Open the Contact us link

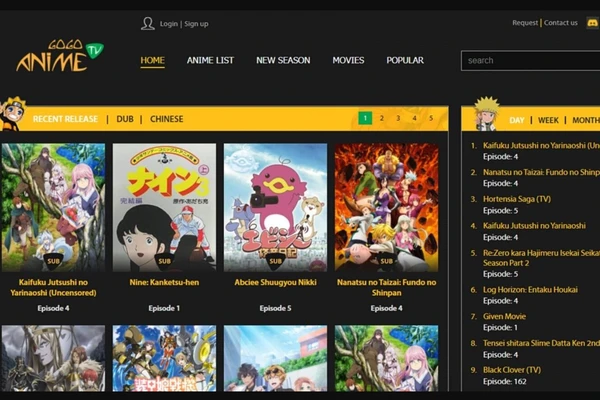[561, 23]
